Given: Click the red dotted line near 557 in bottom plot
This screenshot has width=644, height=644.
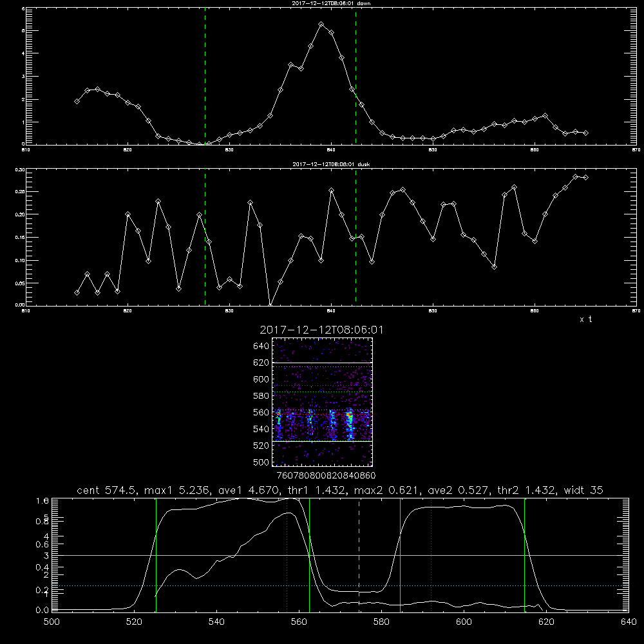Looking at the screenshot, I should (x=287, y=555).
